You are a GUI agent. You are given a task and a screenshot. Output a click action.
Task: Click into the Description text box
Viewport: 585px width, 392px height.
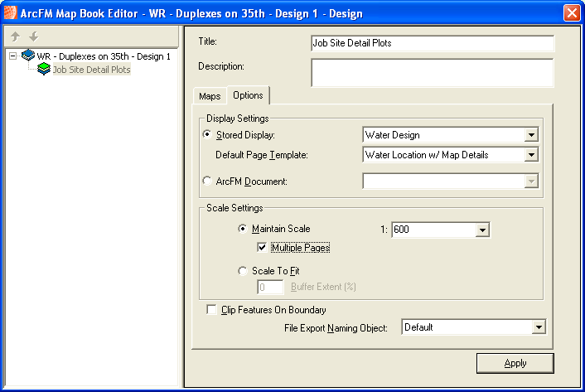(433, 72)
